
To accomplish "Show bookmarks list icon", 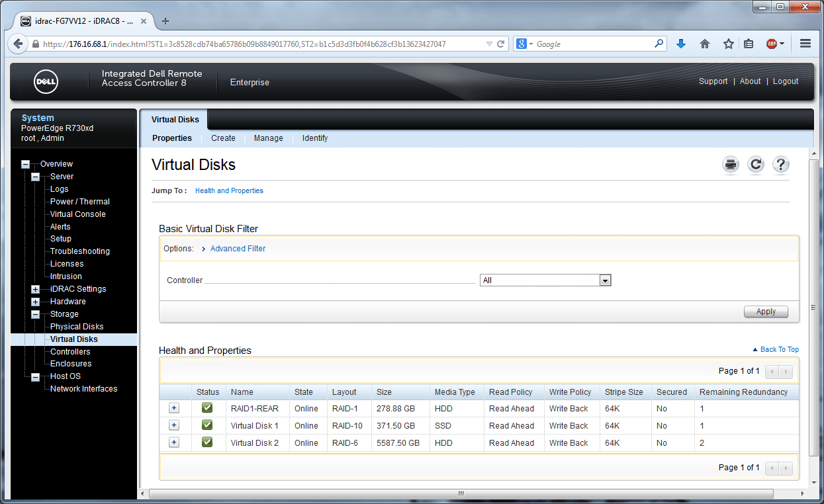I will click(x=749, y=44).
